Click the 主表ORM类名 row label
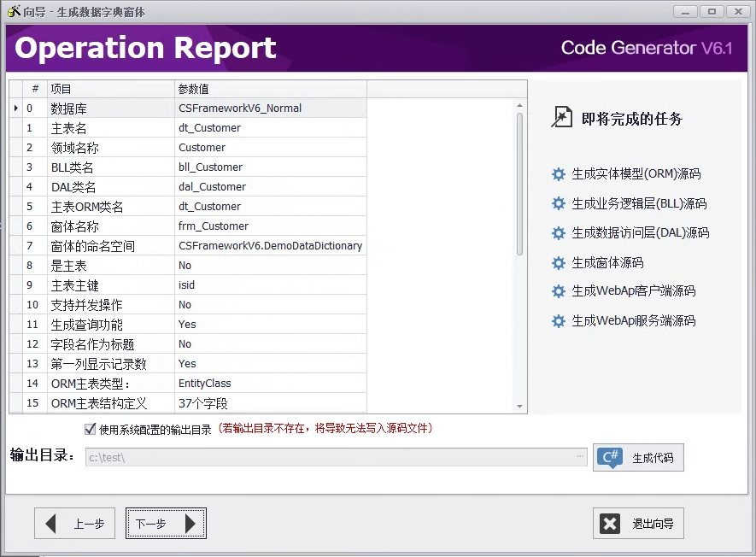The height and width of the screenshot is (557, 756). [x=87, y=207]
